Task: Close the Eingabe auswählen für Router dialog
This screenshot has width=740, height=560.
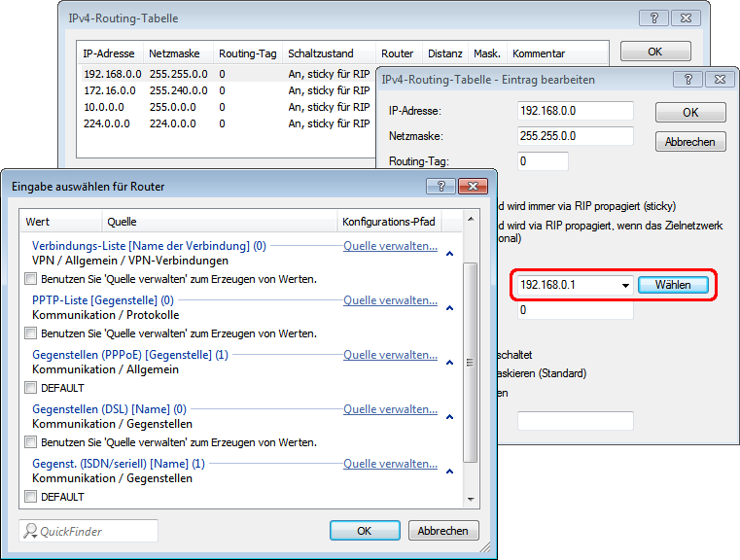Action: point(474,185)
